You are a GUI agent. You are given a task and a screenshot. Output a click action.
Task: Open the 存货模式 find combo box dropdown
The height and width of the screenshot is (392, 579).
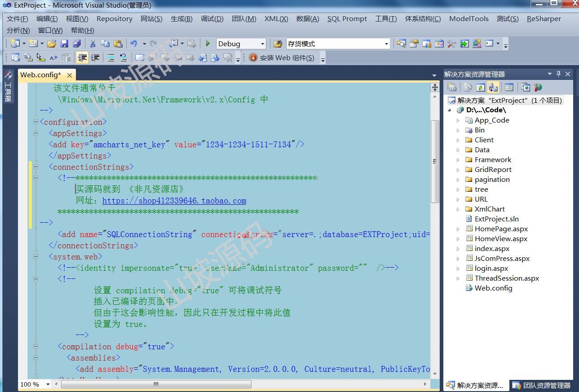(386, 44)
